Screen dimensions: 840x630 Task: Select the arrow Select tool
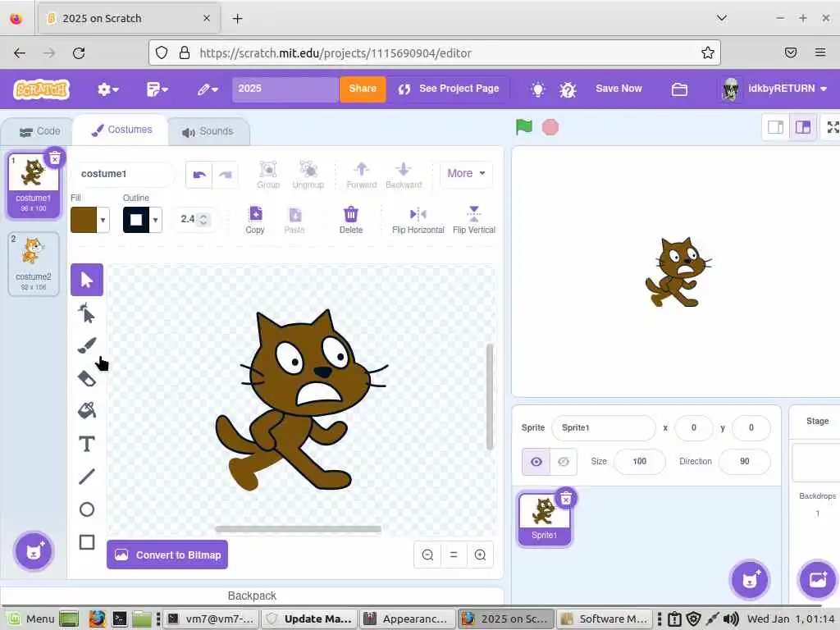pos(87,280)
